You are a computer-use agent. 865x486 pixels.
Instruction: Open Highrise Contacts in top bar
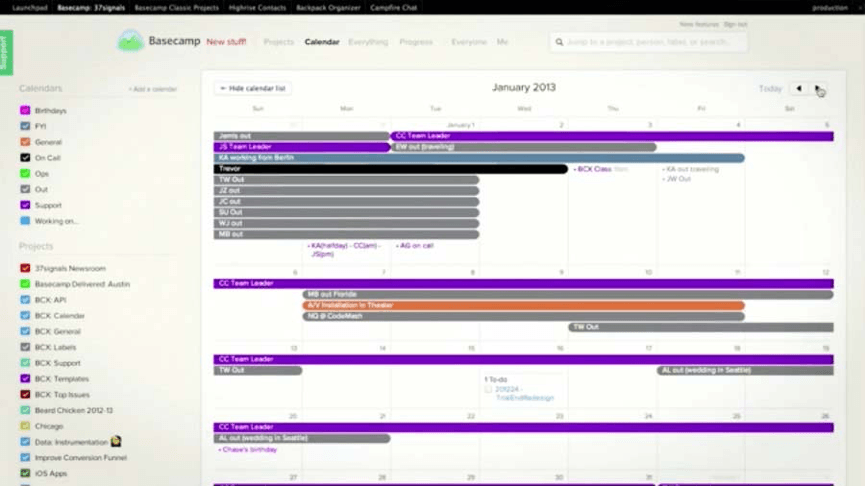pyautogui.click(x=258, y=8)
